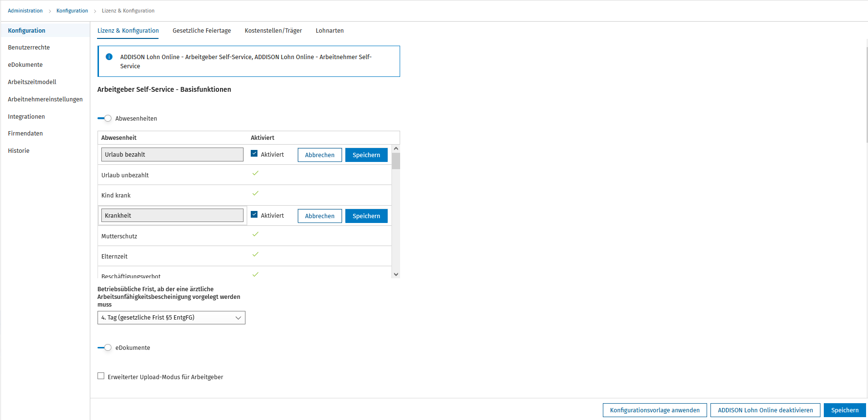Open Arbeitszeitmodell in the sidebar

[32, 82]
